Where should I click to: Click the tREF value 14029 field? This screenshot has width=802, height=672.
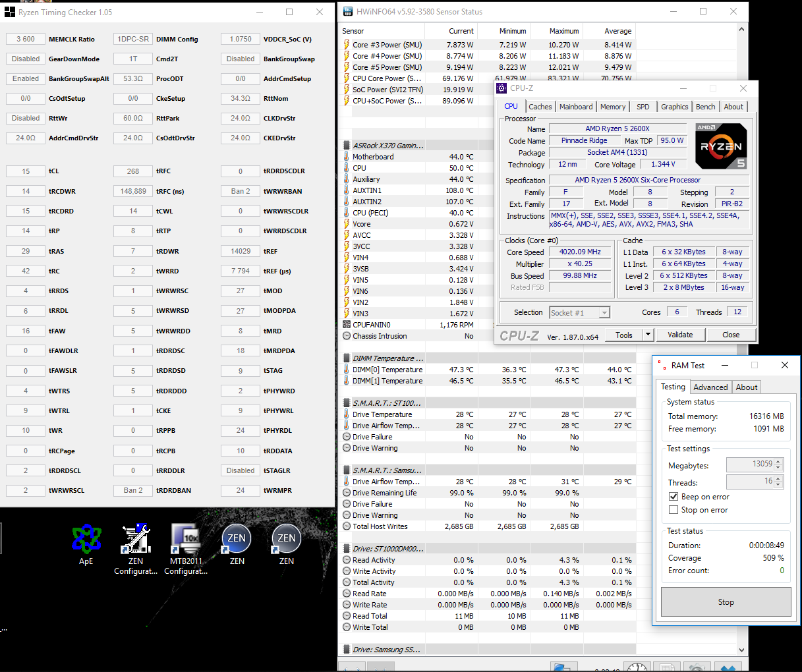(241, 251)
